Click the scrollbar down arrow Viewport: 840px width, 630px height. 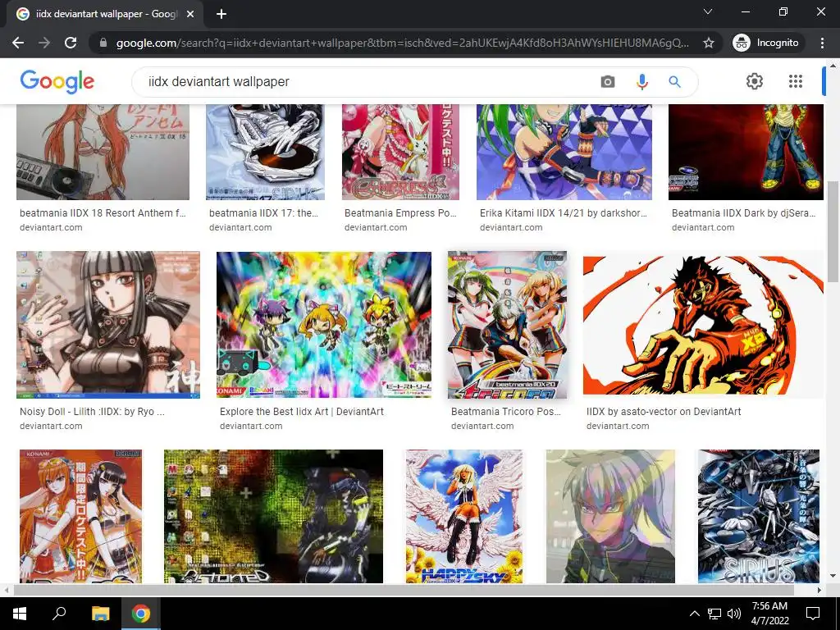click(832, 577)
